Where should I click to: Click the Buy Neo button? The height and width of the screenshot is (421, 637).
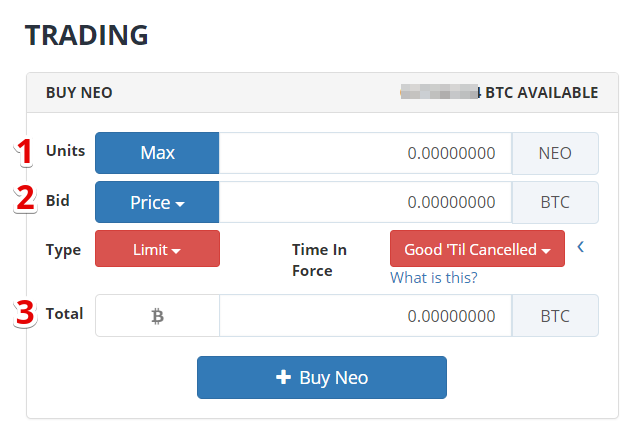(322, 378)
